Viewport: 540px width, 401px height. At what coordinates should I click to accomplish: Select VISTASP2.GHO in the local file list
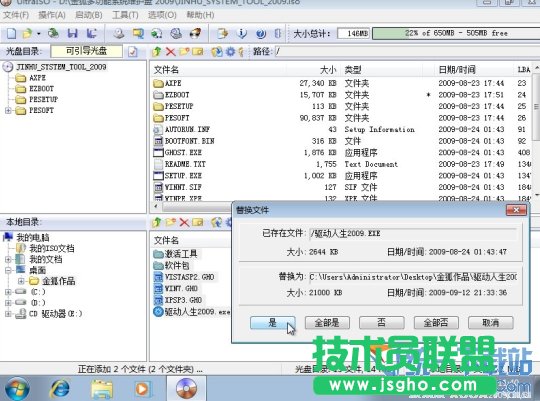[x=189, y=277]
